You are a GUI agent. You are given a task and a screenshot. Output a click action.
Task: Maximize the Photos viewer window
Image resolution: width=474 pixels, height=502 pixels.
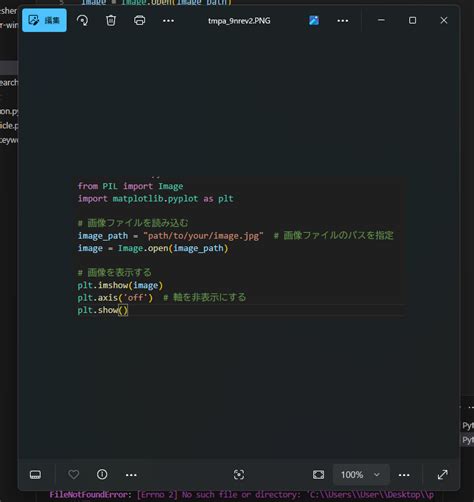412,20
